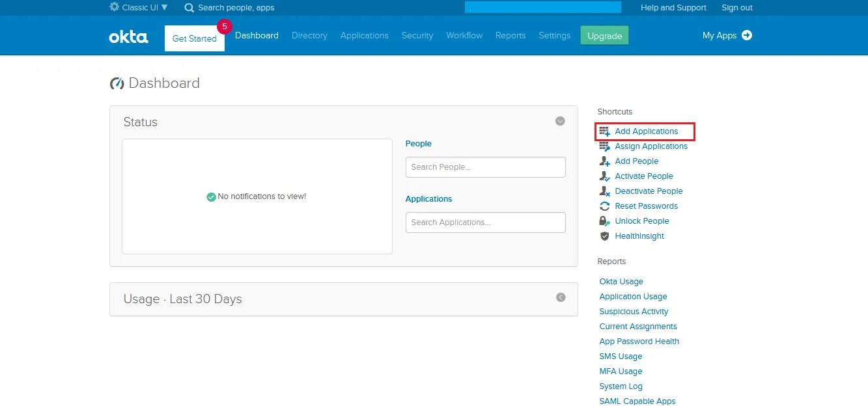Click the top Search people, apps field
Screen dimensions: 868x417
236,8
